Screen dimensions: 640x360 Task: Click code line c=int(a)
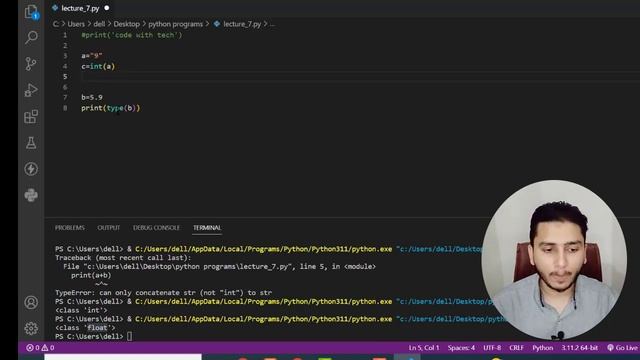(x=98, y=66)
